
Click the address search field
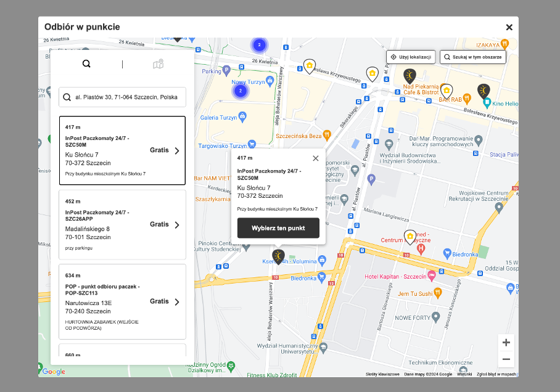coord(123,97)
